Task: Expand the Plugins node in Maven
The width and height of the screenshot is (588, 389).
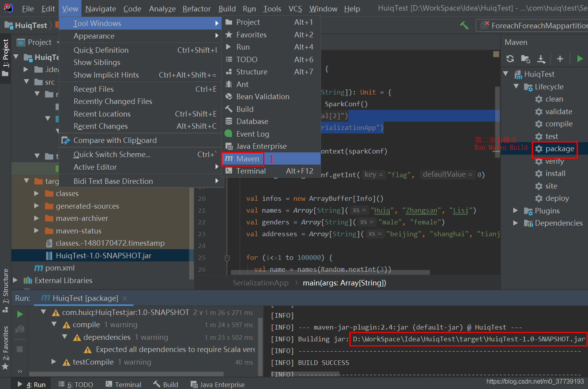Action: click(x=516, y=211)
